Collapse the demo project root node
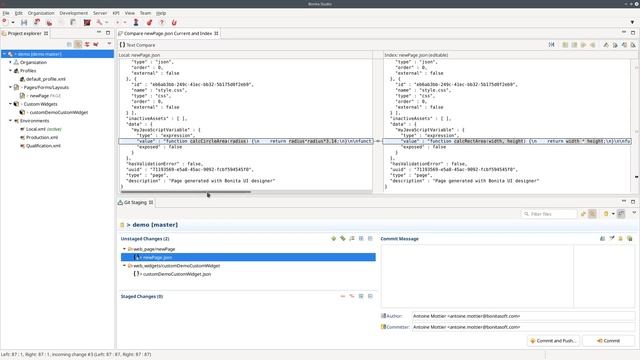Screen dimensions: 640x360 (4, 54)
